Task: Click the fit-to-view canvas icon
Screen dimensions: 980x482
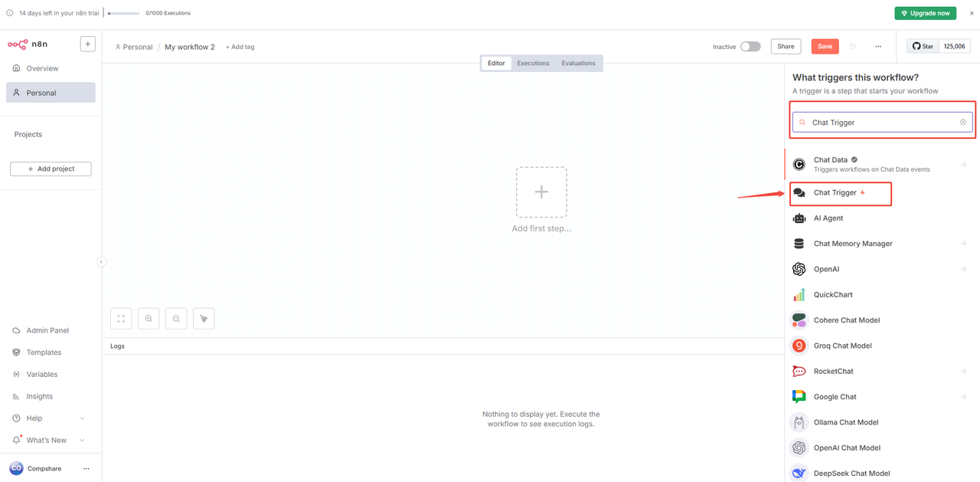Action: 121,319
